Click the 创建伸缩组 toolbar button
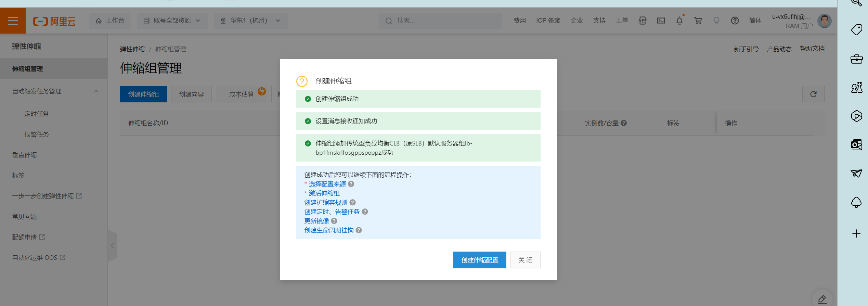Screen dimensions: 868x306 143,94
